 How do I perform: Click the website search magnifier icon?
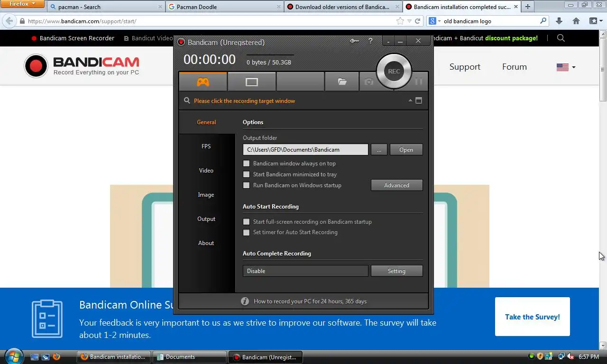561,38
